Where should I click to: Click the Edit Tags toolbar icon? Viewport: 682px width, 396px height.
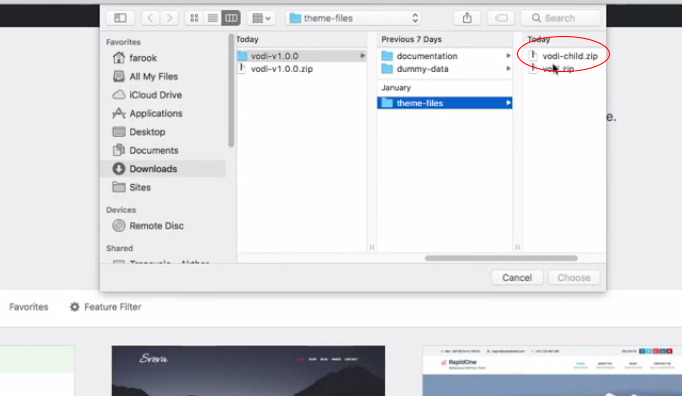point(501,18)
